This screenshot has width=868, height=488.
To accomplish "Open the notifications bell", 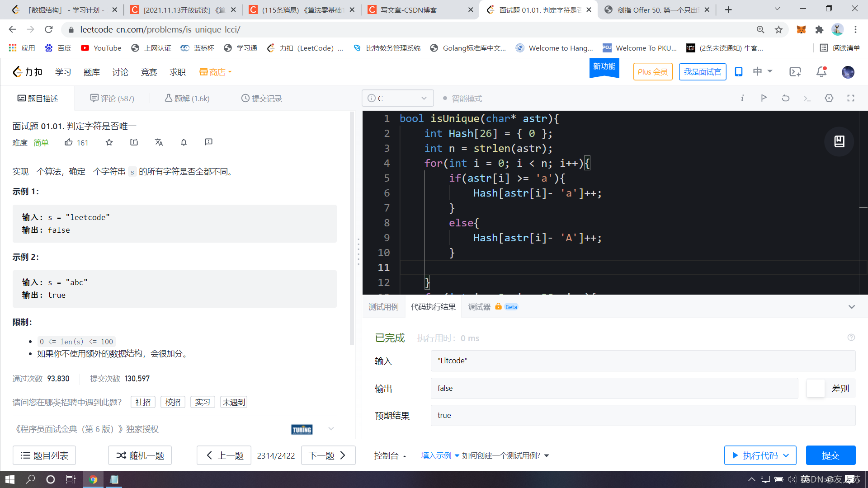I will coord(821,72).
